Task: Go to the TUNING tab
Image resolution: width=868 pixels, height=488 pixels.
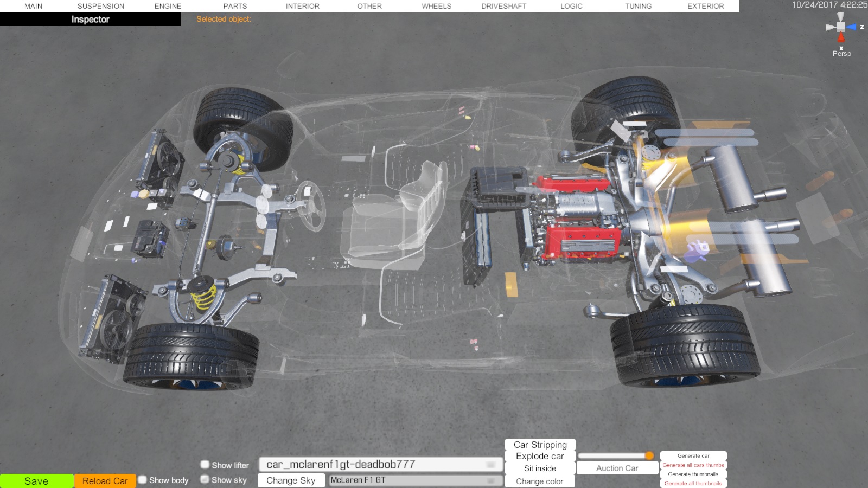Action: click(x=638, y=6)
